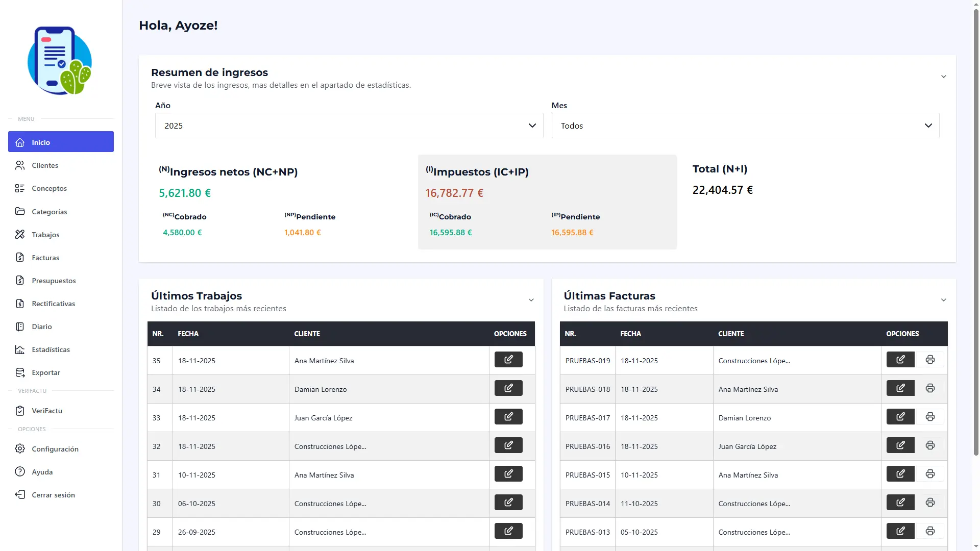Select the Presupuestos sidebar icon
This screenshot has width=980, height=551.
tap(19, 281)
